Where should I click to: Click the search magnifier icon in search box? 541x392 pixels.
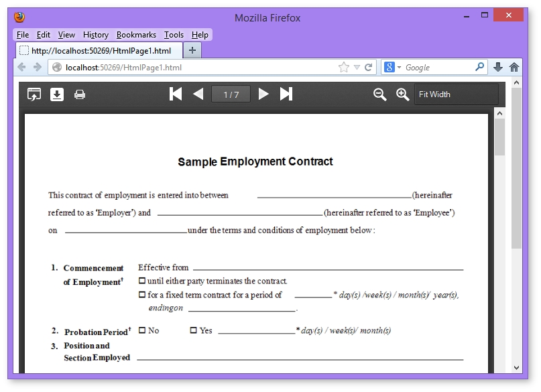[479, 67]
